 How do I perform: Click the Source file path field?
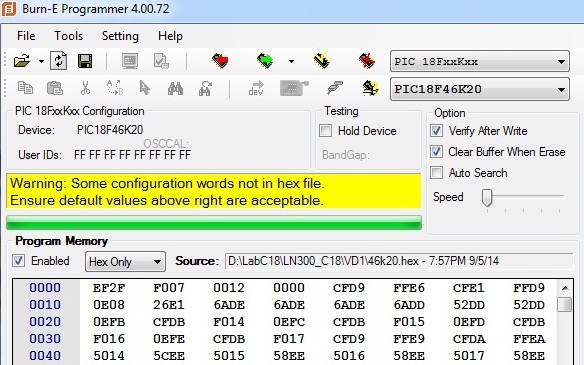399,261
